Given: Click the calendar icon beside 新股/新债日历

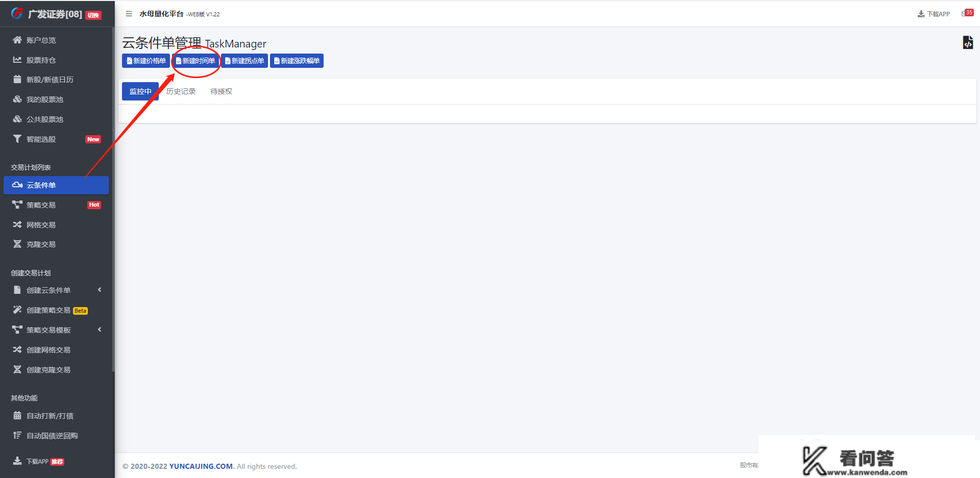Looking at the screenshot, I should coord(17,79).
